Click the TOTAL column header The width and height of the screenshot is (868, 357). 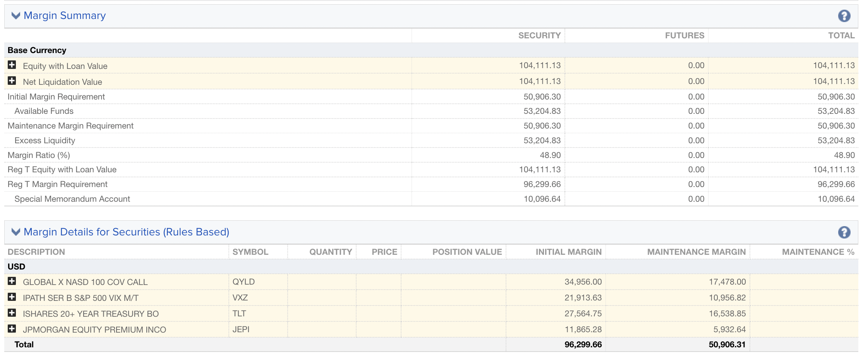click(x=841, y=36)
